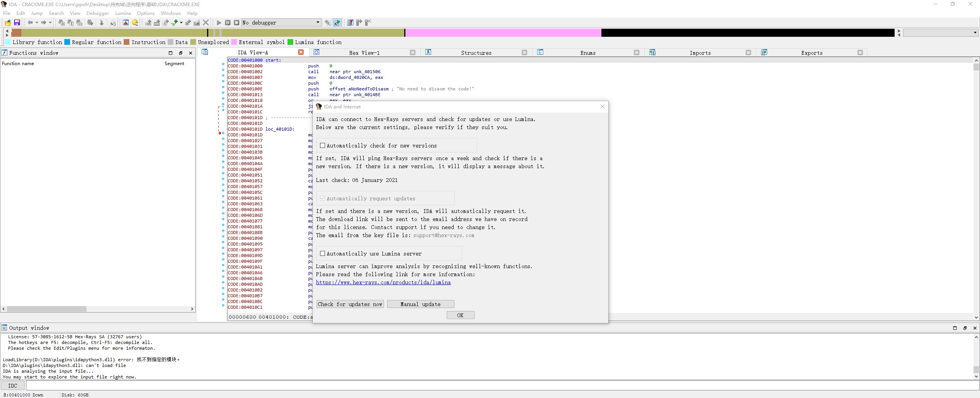Click the convert-to-code toolbar icon
The width and height of the screenshot is (980, 398).
148,23
